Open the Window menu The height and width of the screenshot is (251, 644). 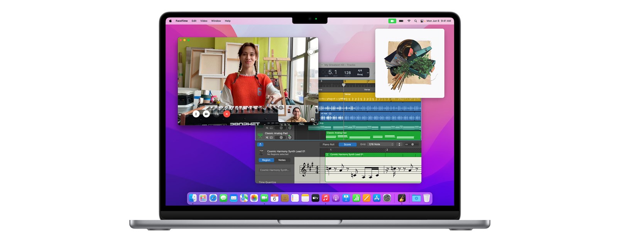tap(216, 21)
